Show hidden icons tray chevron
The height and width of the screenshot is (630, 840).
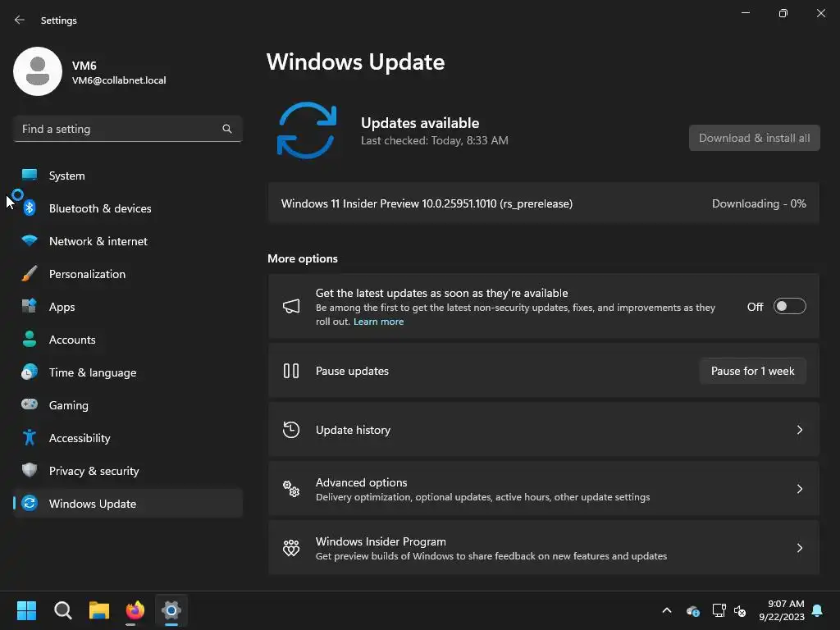[667, 610]
